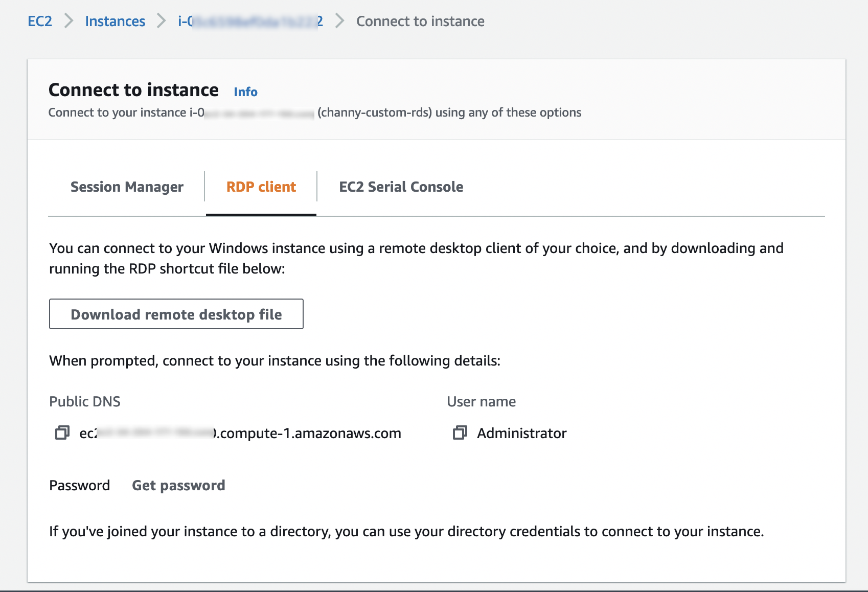Click the Password label
This screenshot has width=868, height=592.
pyautogui.click(x=79, y=485)
